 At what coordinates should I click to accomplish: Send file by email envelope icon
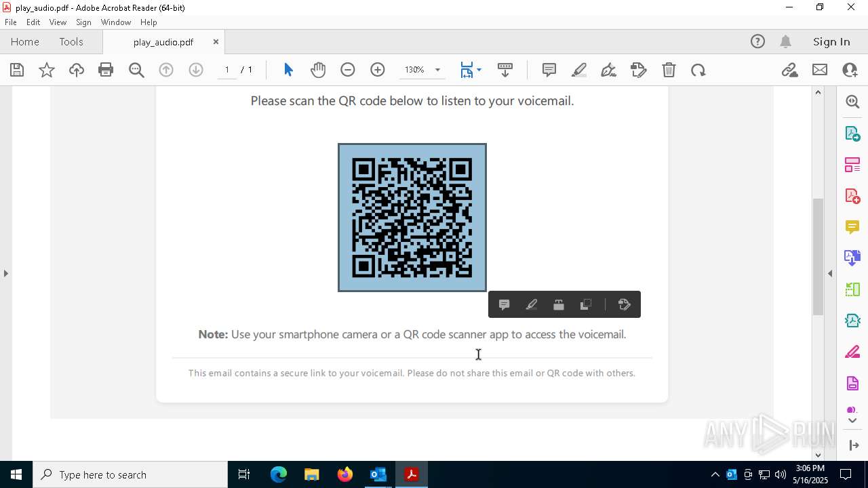tap(820, 70)
